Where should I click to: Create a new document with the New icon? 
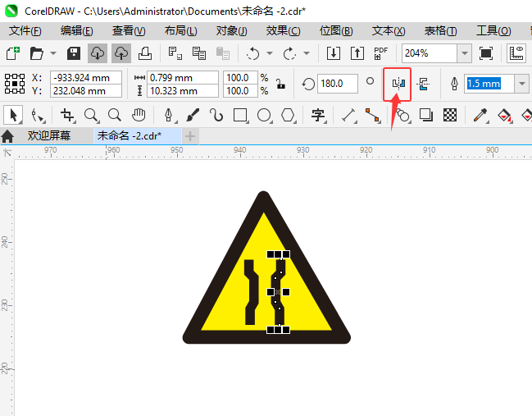13,53
